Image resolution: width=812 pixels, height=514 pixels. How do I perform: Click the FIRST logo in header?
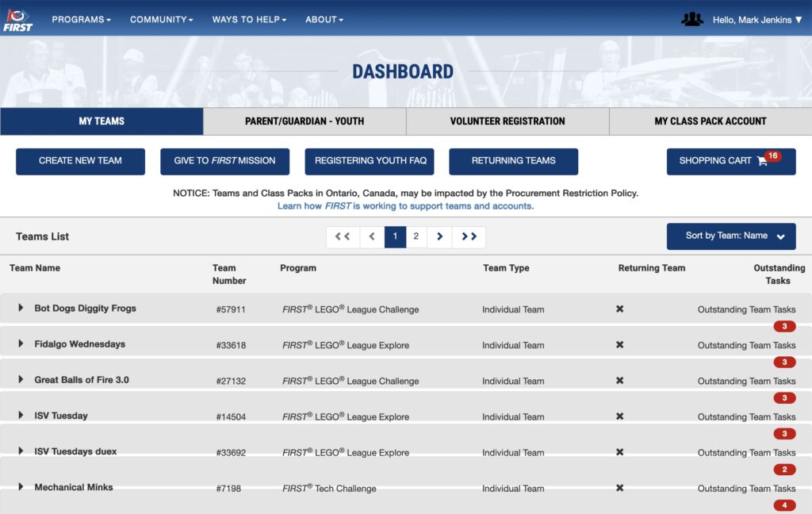coord(18,19)
